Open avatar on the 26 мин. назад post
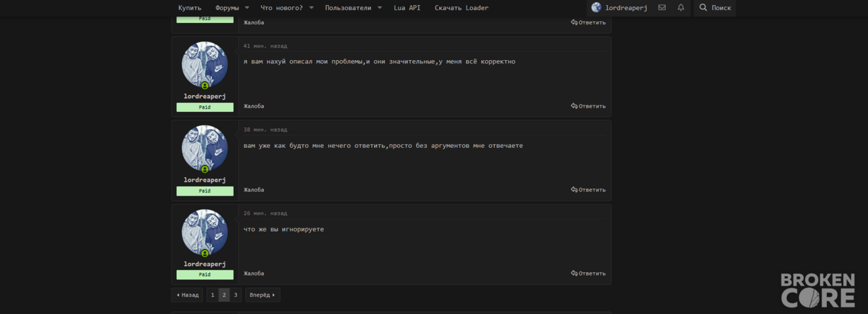Viewport: 868px width, 314px height. pos(205,232)
